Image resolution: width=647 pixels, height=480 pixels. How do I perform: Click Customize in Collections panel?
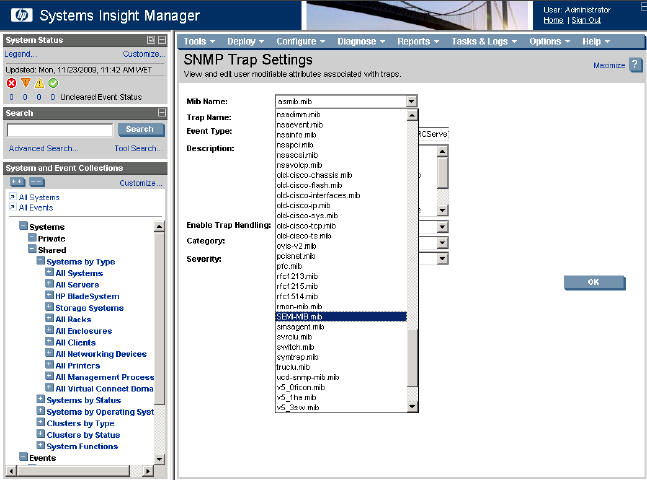[141, 183]
